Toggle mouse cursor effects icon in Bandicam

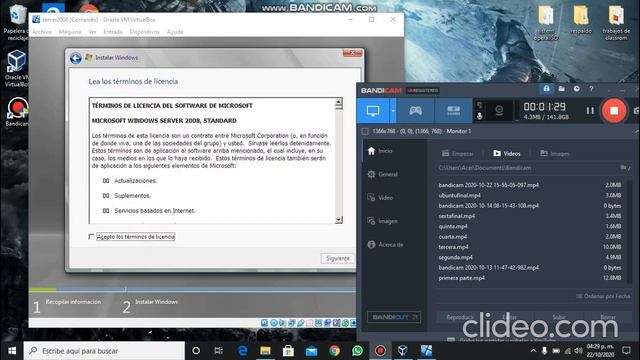tap(480, 105)
